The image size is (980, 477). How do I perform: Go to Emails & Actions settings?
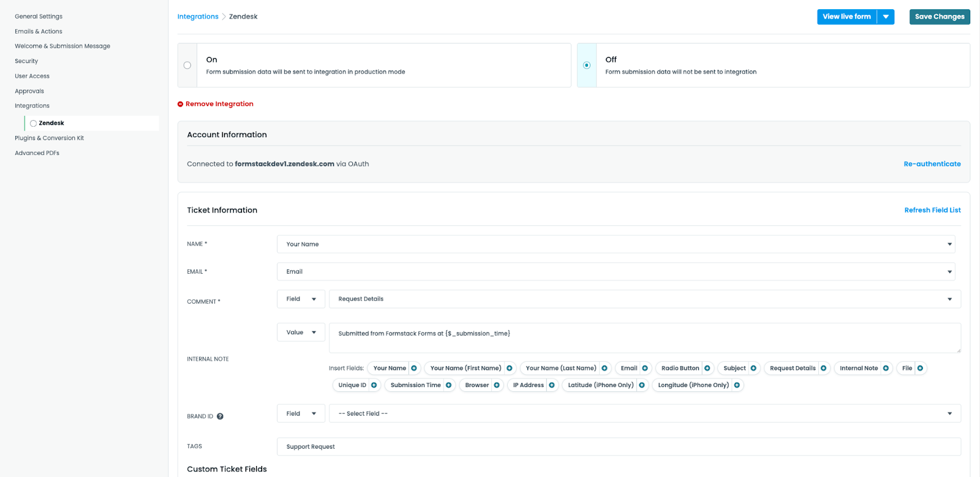(x=39, y=31)
